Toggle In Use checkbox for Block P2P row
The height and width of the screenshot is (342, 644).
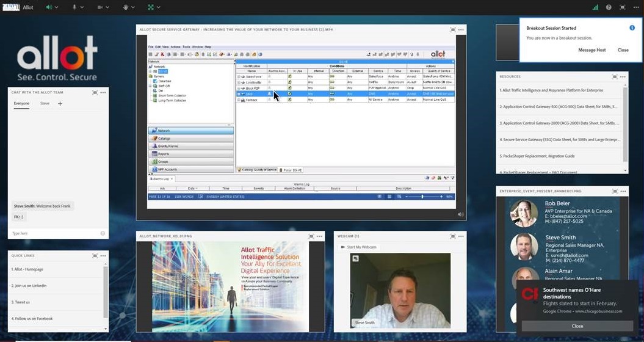(x=289, y=88)
